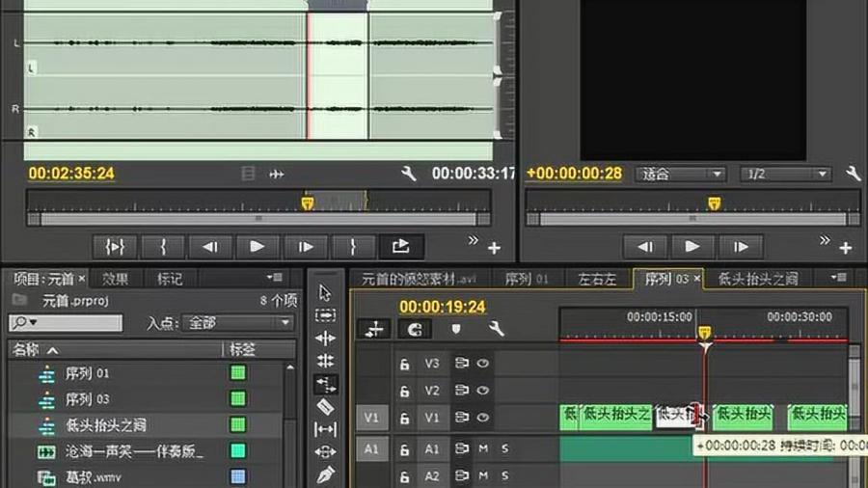
Task: Open search filter magnifier dropdown
Action: tap(25, 321)
